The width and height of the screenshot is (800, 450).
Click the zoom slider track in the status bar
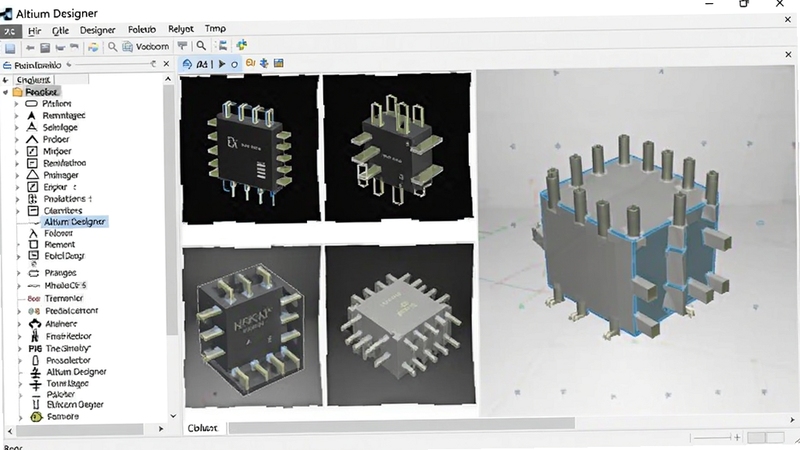click(713, 438)
